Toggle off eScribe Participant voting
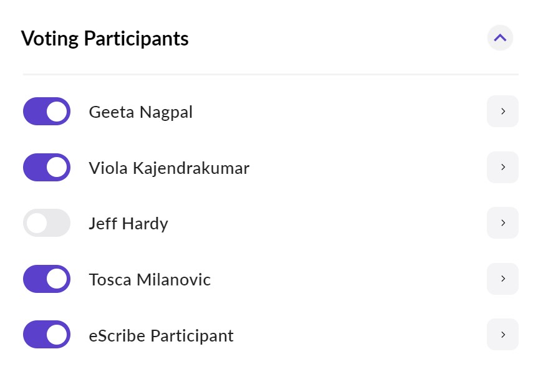533x392 pixels. point(47,335)
